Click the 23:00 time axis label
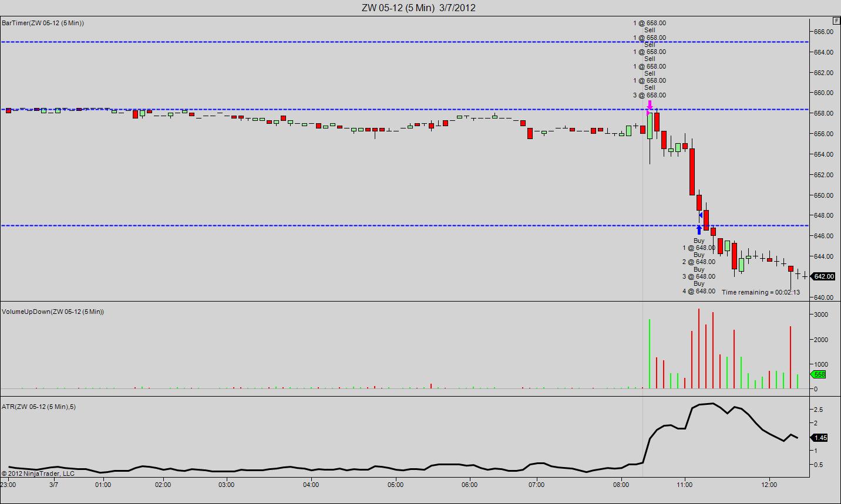 click(x=8, y=485)
